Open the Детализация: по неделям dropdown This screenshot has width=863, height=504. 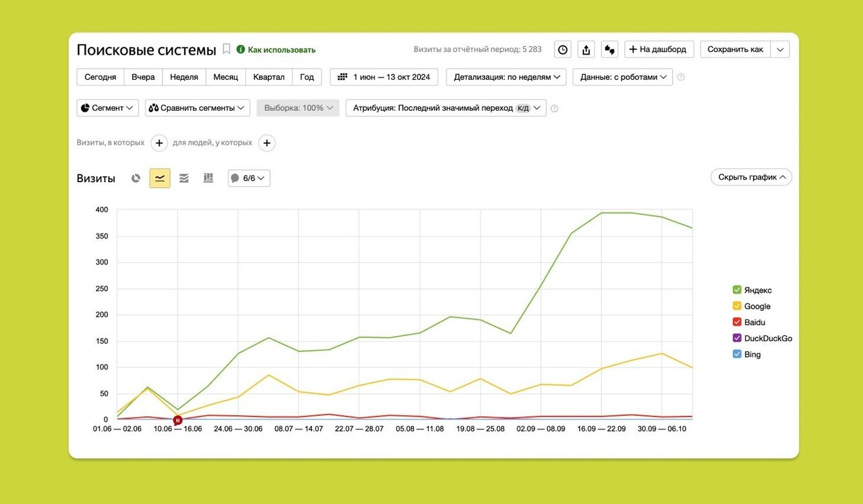click(x=506, y=77)
